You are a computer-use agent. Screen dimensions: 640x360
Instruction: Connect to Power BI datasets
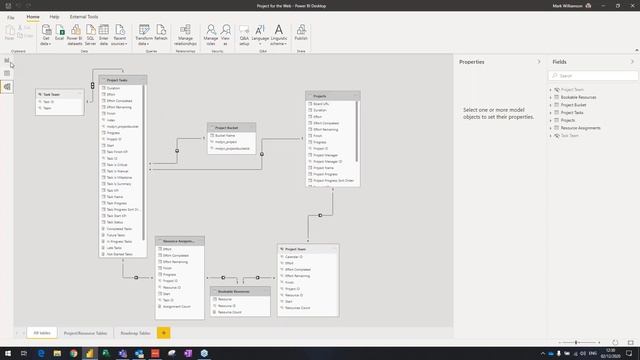[75, 35]
